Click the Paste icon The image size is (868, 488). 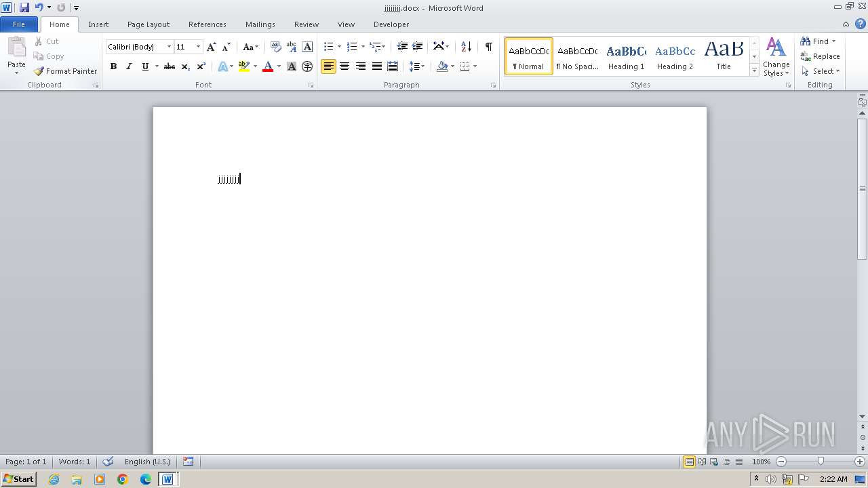point(16,47)
